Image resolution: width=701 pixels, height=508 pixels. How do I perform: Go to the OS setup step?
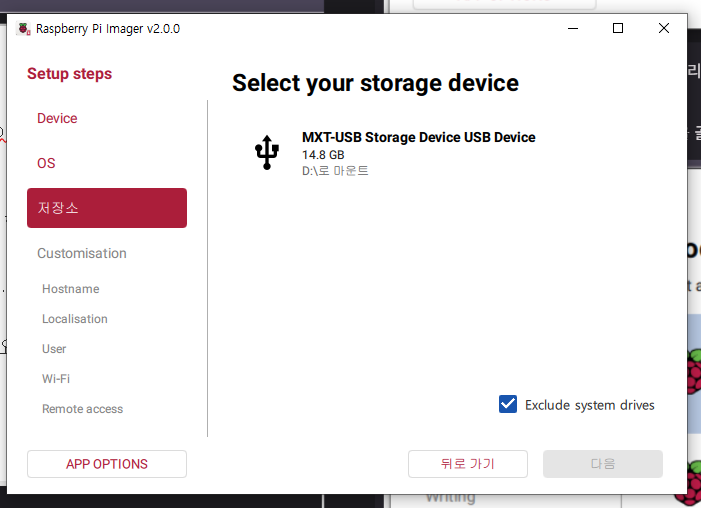[x=46, y=163]
